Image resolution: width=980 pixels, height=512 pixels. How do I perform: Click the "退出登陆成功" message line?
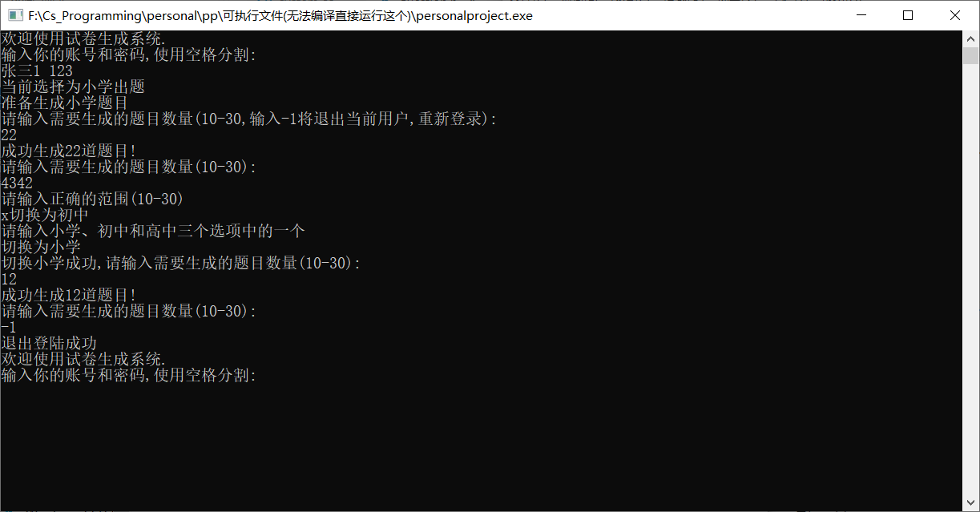[49, 344]
